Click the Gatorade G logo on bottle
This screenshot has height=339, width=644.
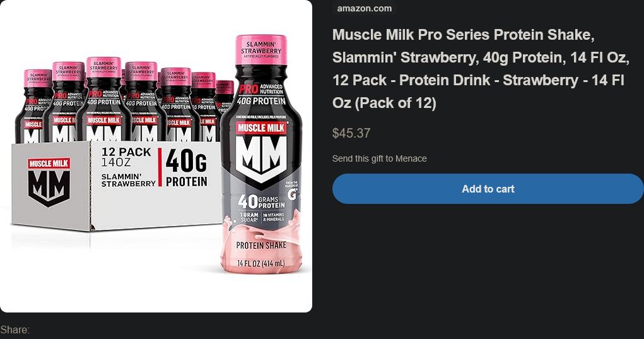[x=292, y=195]
